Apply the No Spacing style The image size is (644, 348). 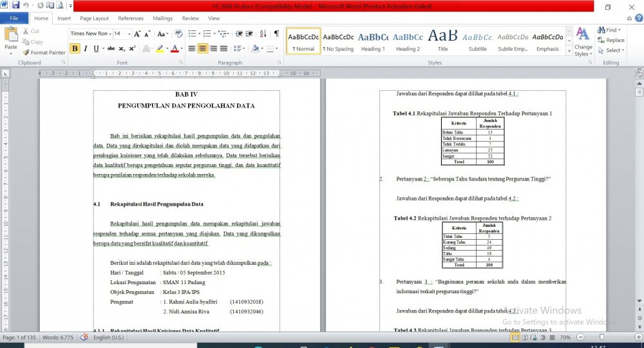(x=338, y=42)
